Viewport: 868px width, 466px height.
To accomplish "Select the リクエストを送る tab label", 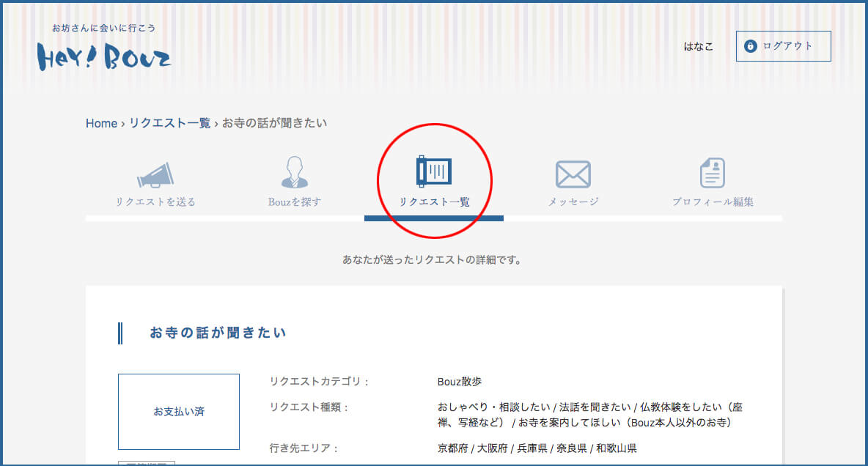I will click(x=155, y=201).
